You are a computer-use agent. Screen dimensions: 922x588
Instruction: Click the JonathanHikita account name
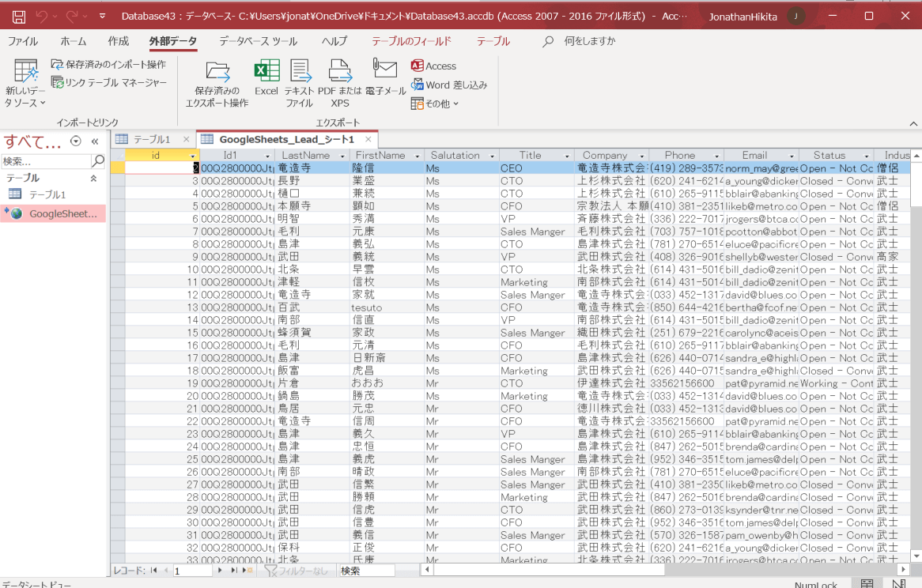tap(743, 17)
